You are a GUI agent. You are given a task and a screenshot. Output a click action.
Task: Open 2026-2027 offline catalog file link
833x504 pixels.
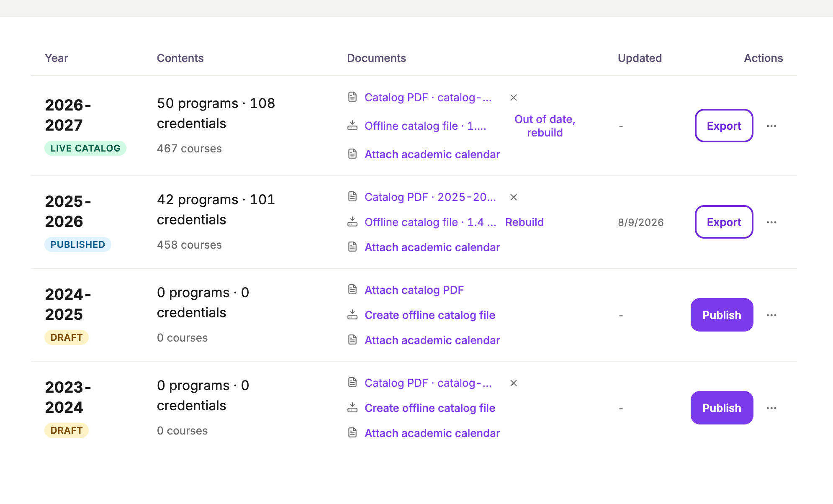425,126
